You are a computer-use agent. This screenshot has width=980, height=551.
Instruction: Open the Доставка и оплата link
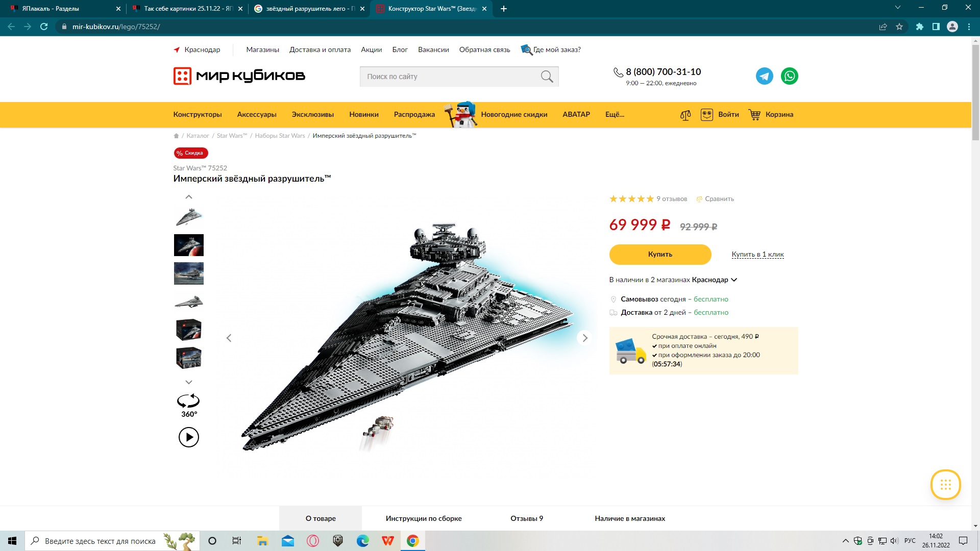[320, 49]
